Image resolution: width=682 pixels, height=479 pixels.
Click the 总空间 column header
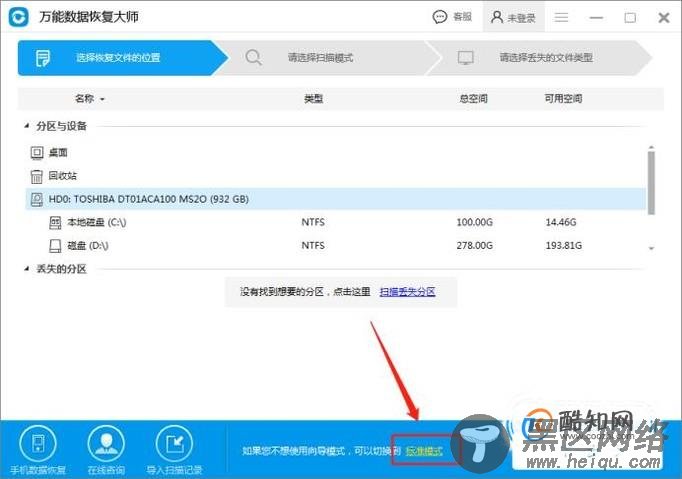click(474, 99)
